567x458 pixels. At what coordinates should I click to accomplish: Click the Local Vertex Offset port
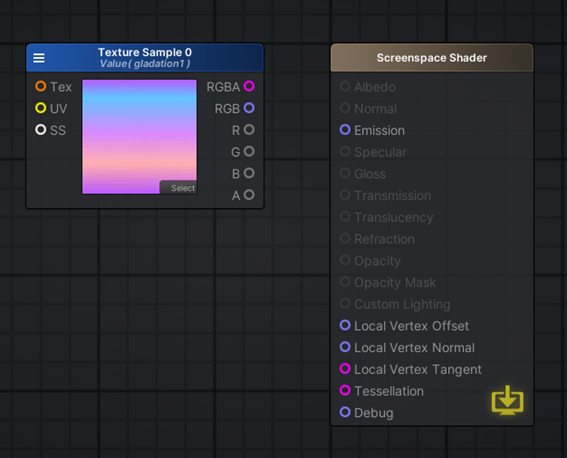345,325
